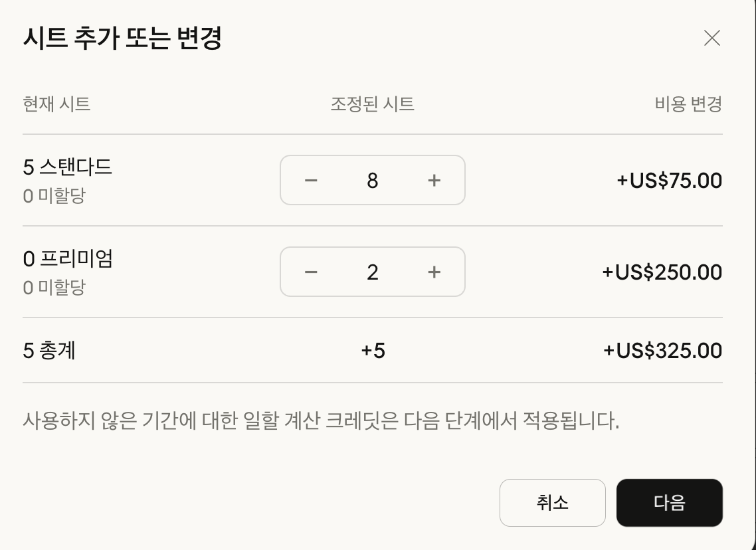Click the 5 스탠다드 row label
The height and width of the screenshot is (550, 756).
pyautogui.click(x=68, y=167)
